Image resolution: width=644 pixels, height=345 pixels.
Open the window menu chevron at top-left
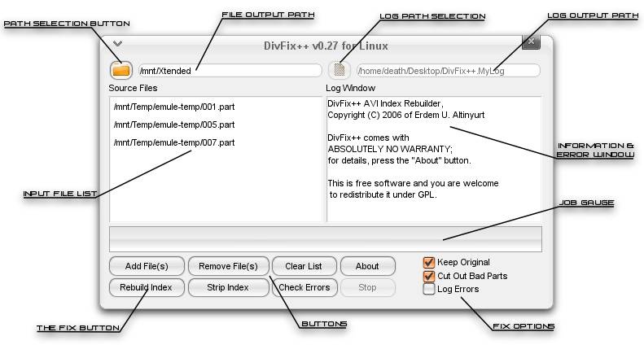point(117,43)
